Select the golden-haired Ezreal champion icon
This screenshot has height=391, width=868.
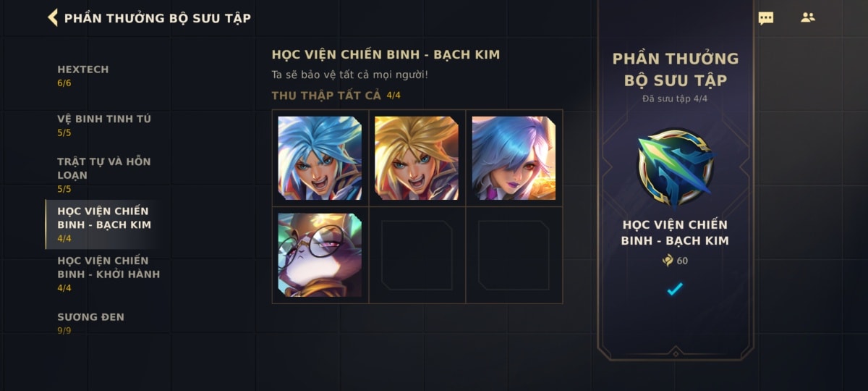coord(417,158)
